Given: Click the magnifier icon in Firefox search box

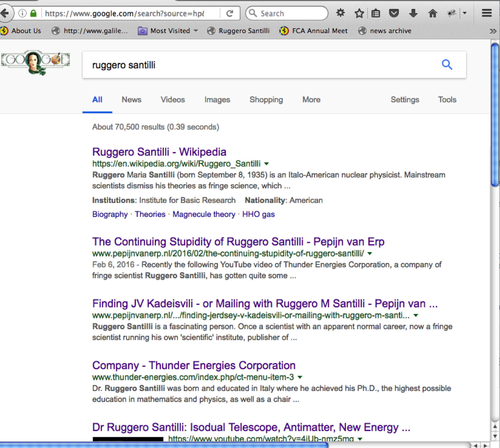Looking at the screenshot, I should coord(253,13).
